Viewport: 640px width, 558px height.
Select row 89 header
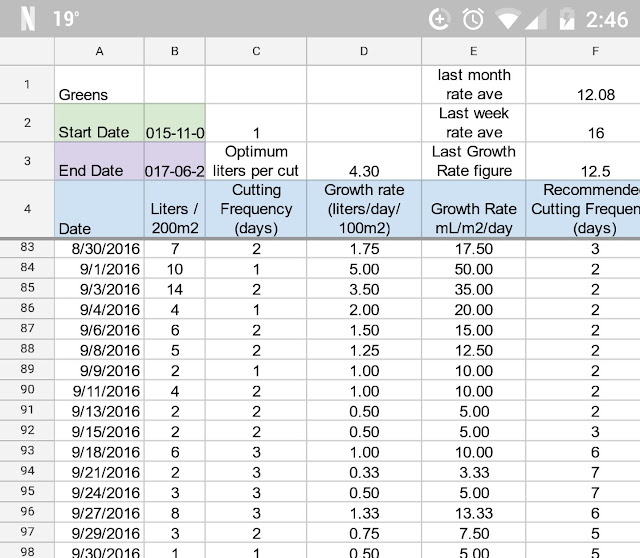[27, 371]
